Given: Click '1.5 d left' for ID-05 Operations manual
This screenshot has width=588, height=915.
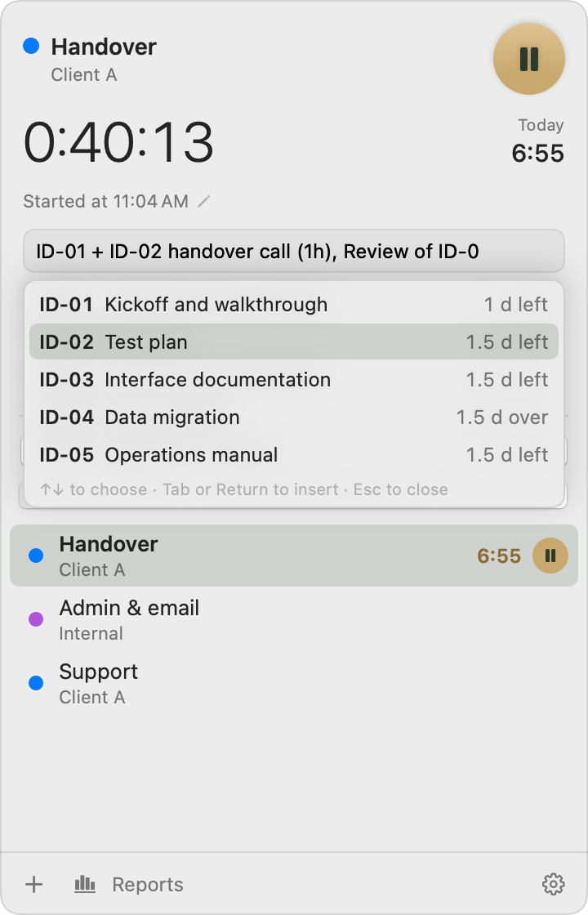Looking at the screenshot, I should [507, 455].
